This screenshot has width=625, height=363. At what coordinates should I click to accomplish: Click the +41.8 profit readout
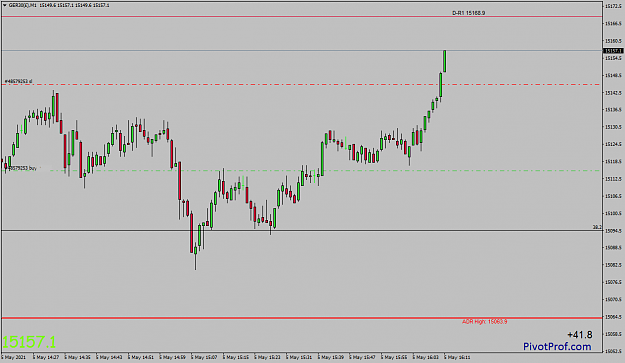(x=580, y=335)
